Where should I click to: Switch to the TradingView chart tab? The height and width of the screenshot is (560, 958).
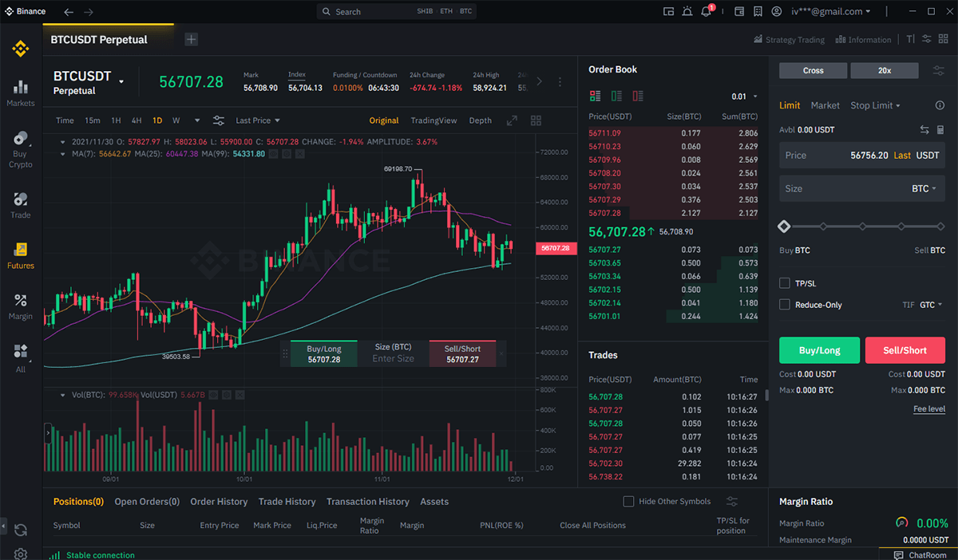[x=433, y=120]
